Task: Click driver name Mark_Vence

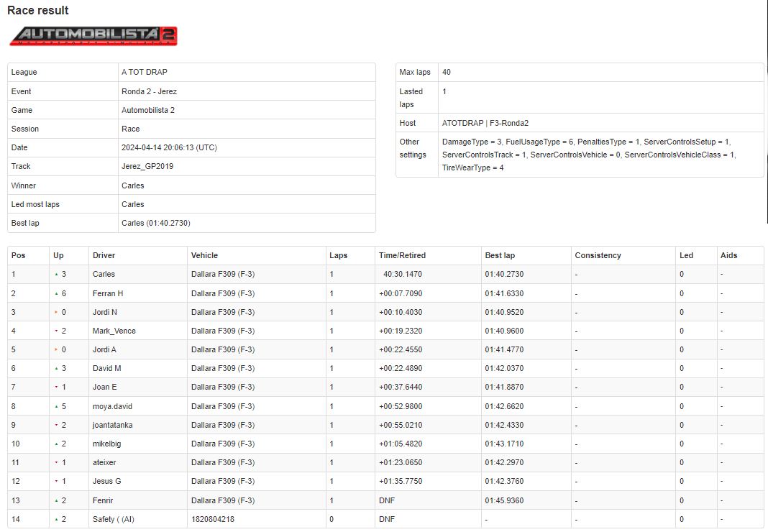Action: click(114, 331)
